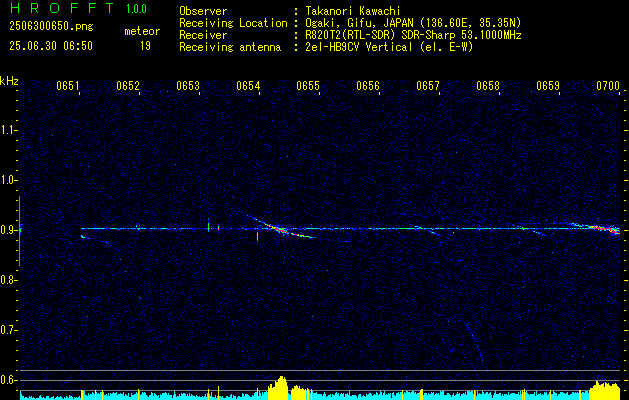Click time marker 0658
629x400 pixels.
click(488, 86)
